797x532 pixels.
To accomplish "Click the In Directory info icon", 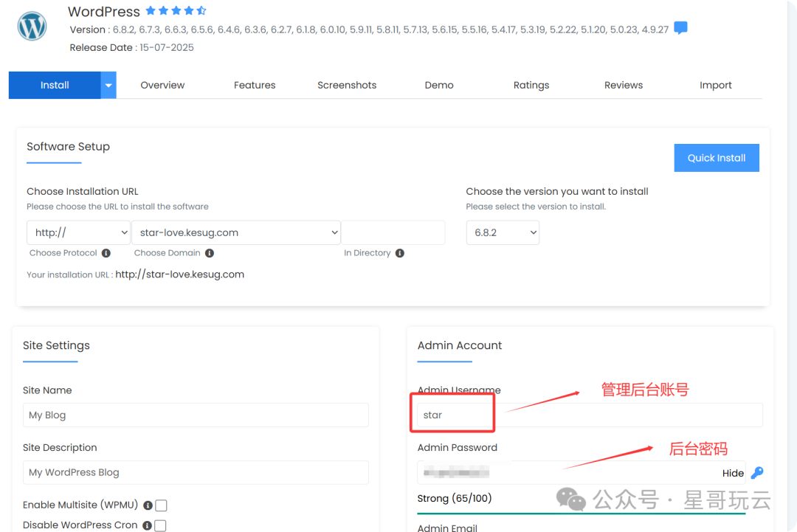I will (x=400, y=253).
